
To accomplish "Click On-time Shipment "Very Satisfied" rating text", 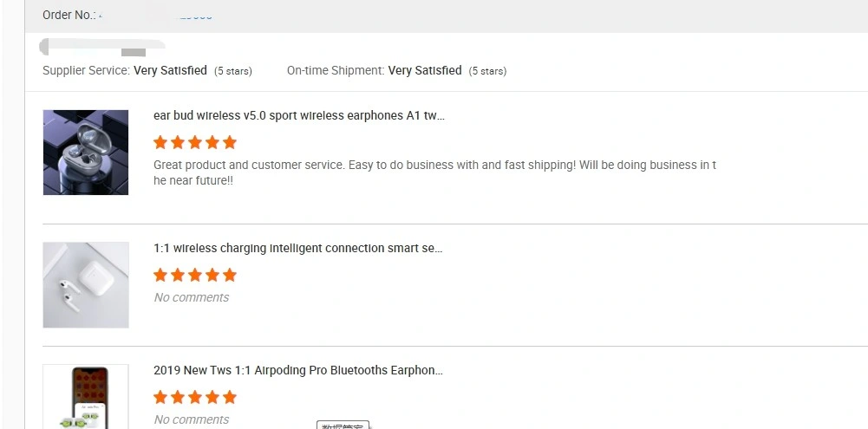I will coord(425,70).
